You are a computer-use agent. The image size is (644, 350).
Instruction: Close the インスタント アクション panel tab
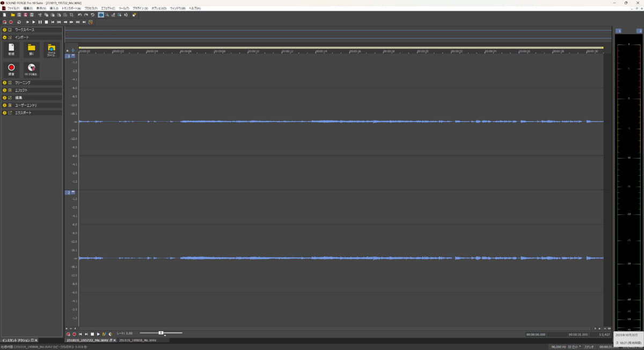click(x=36, y=340)
